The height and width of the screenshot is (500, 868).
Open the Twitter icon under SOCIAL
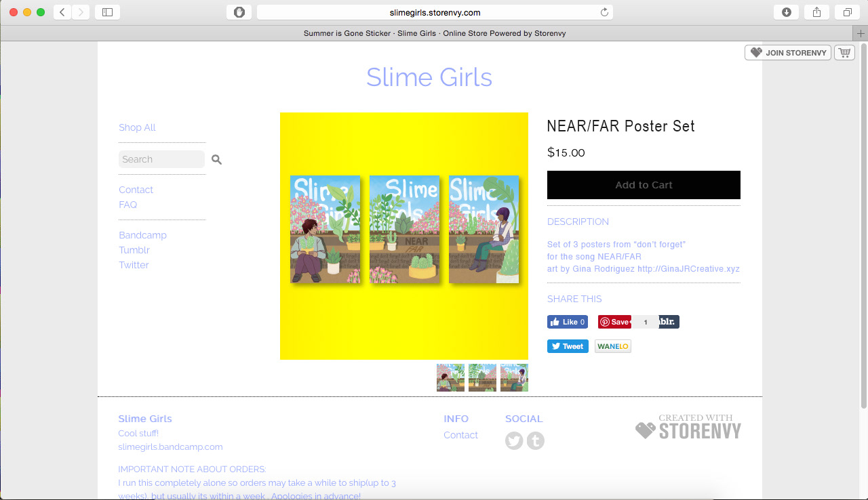click(x=514, y=440)
